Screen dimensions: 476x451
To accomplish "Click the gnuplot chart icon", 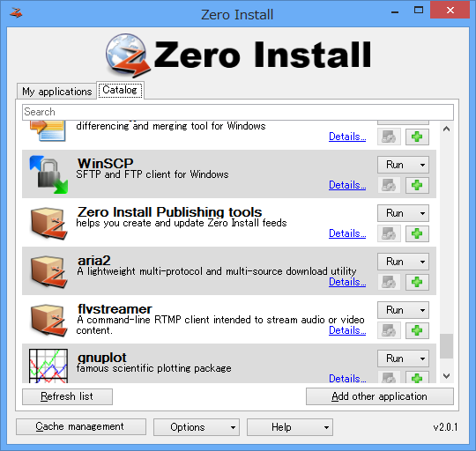I will click(48, 366).
